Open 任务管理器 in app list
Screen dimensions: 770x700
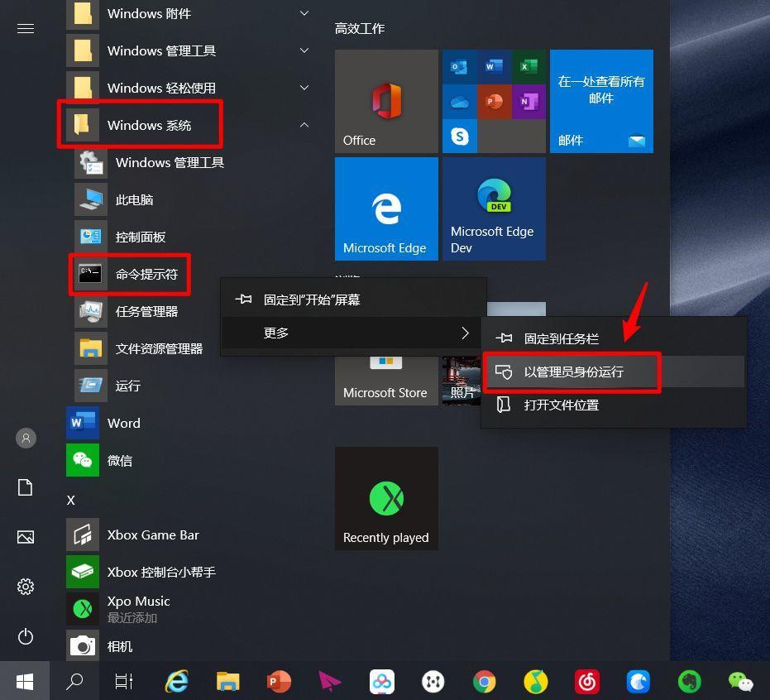click(147, 311)
